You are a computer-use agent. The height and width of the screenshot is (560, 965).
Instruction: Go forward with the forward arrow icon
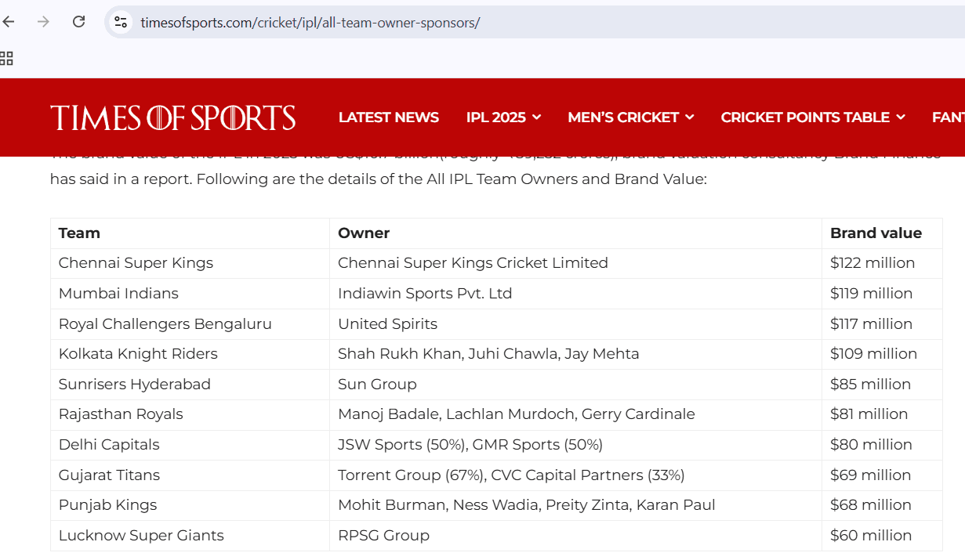click(43, 21)
